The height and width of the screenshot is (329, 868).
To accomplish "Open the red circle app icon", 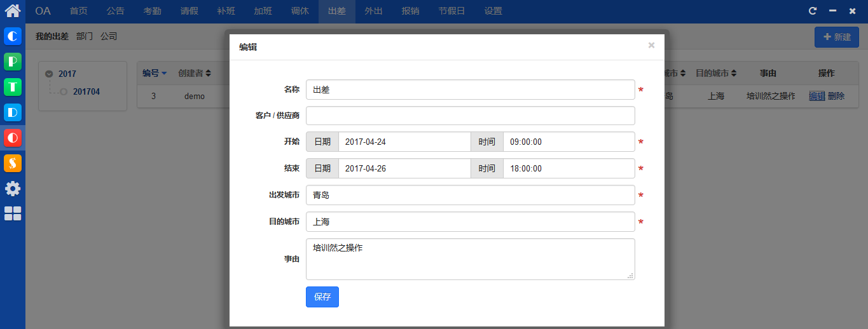I will pyautogui.click(x=13, y=138).
